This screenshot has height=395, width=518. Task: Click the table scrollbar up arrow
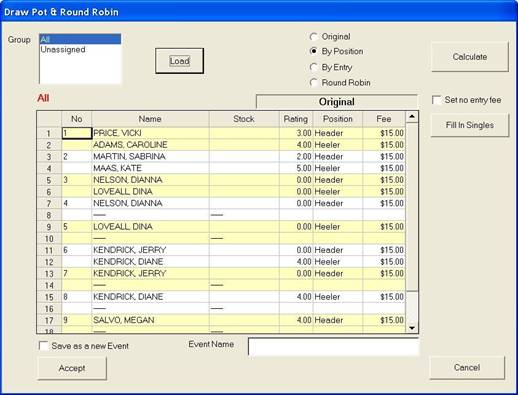[412, 117]
